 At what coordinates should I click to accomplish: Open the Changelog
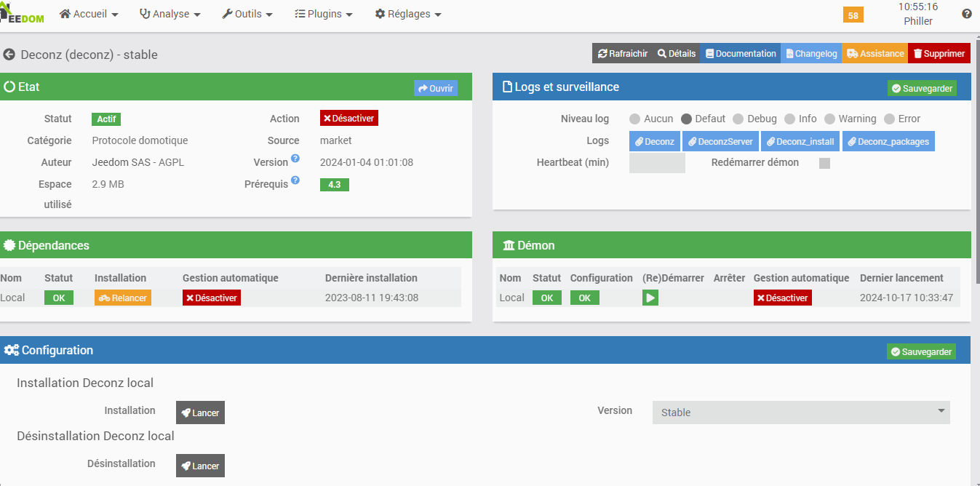(811, 53)
